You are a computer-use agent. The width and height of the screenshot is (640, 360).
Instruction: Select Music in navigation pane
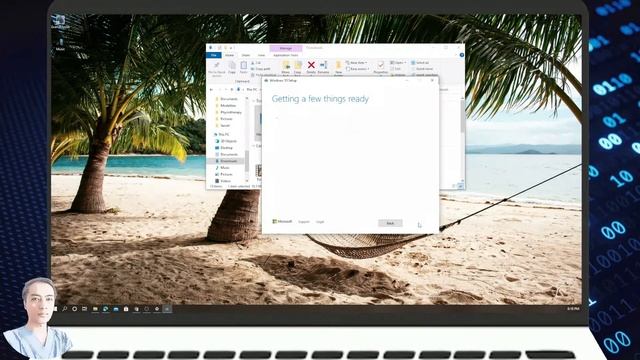[222, 168]
